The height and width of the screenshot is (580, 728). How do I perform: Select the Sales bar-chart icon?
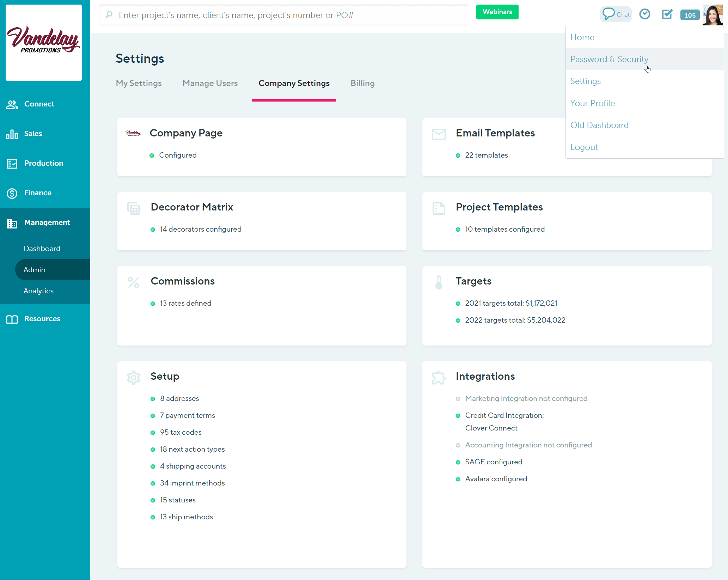point(12,134)
